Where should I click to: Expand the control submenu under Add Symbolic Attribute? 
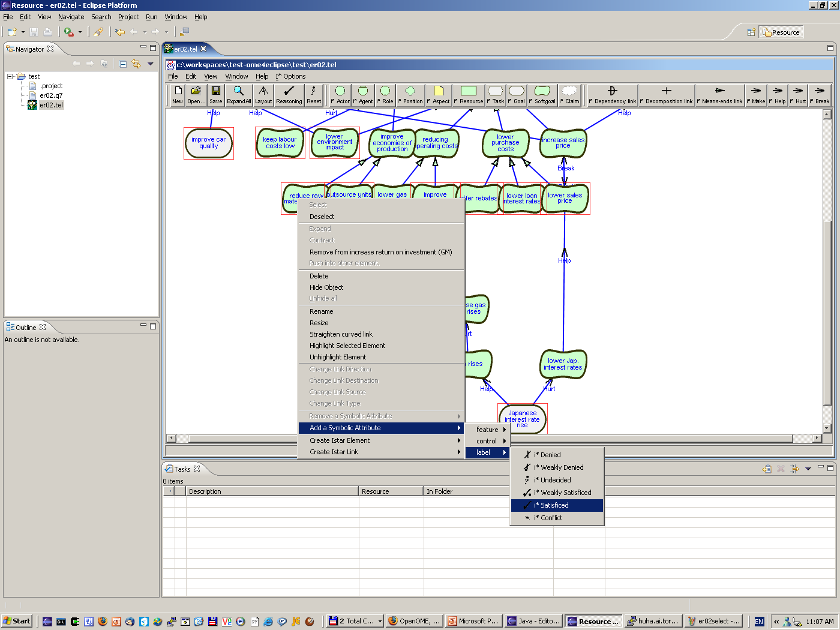[x=487, y=440]
